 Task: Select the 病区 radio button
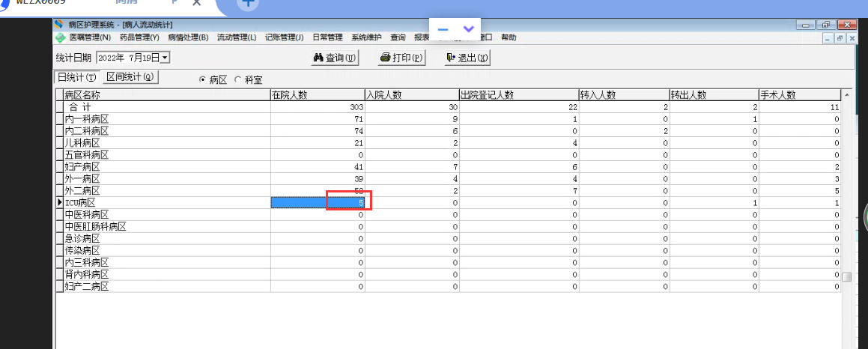point(202,80)
